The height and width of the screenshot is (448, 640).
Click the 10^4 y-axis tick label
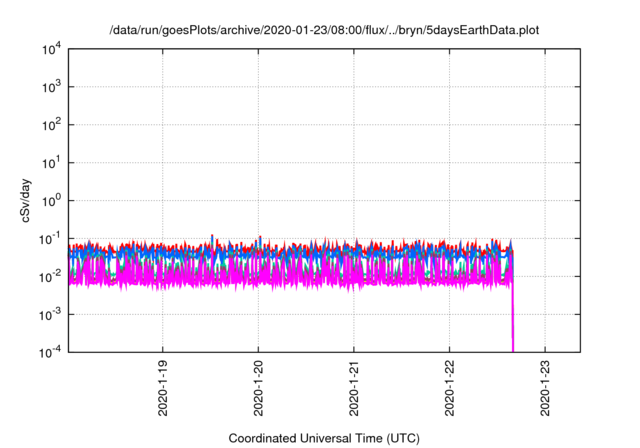[51, 49]
